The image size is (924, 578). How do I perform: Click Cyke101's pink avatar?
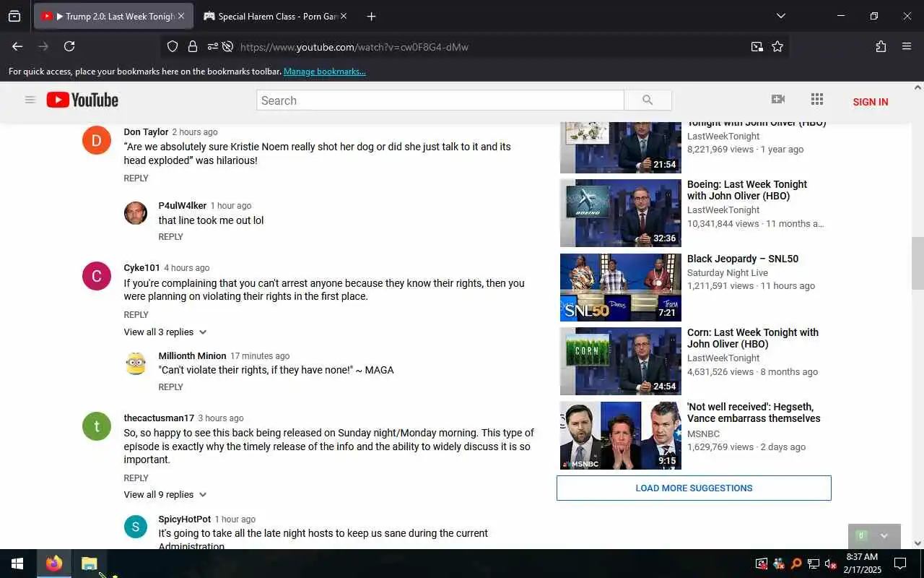97,276
